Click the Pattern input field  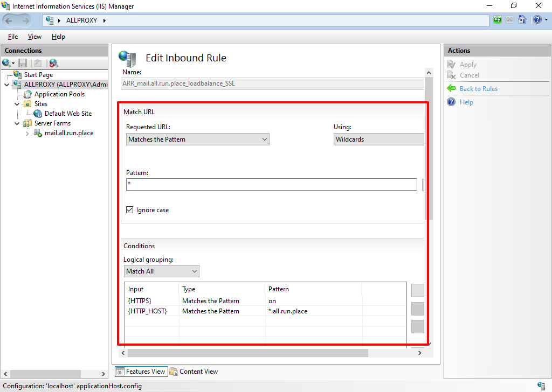point(272,184)
